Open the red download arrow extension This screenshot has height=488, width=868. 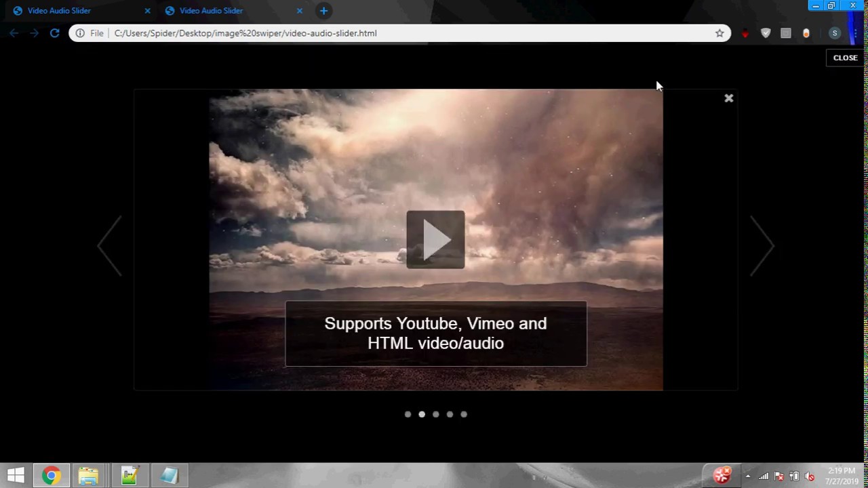[745, 33]
